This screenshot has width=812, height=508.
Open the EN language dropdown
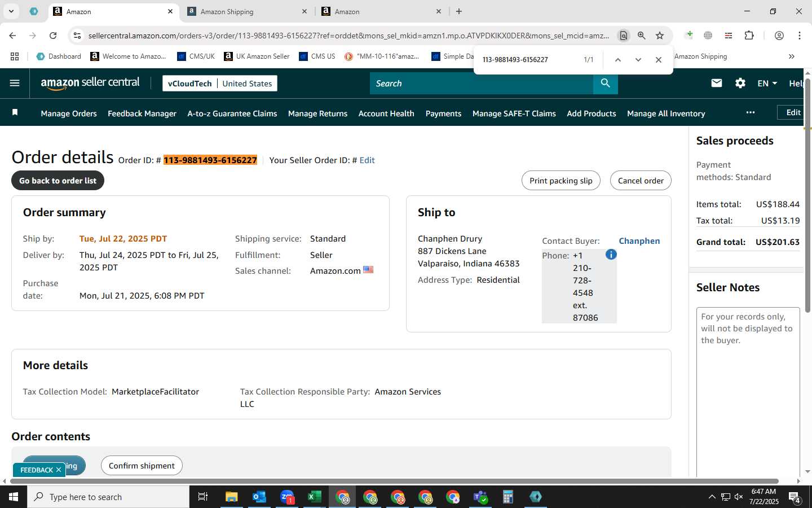[x=767, y=83]
